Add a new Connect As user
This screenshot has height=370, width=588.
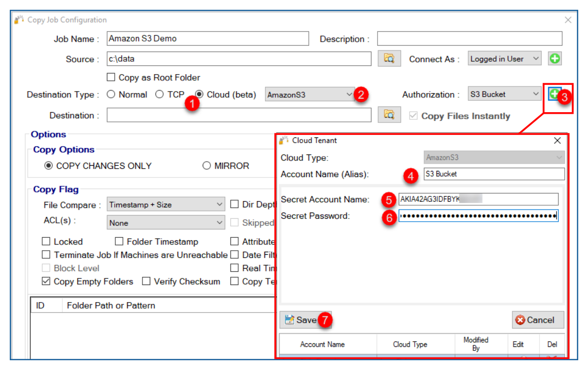coord(555,59)
